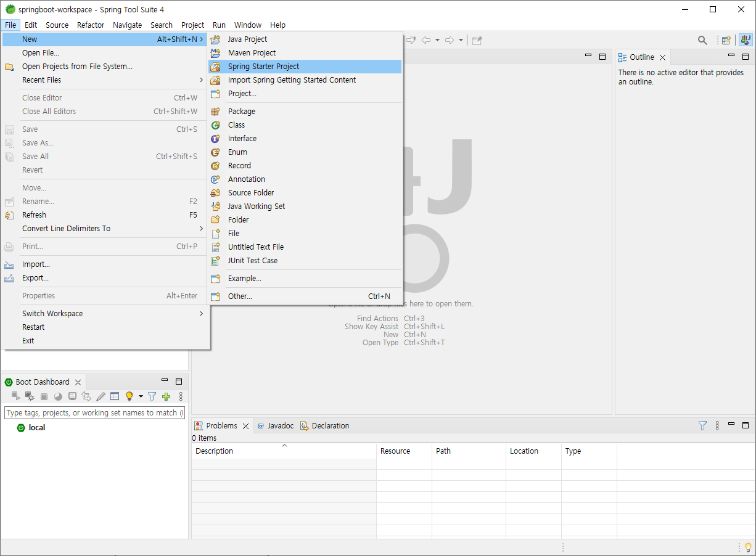Minimize the Outline panel
This screenshot has height=556, width=756.
coord(731,56)
